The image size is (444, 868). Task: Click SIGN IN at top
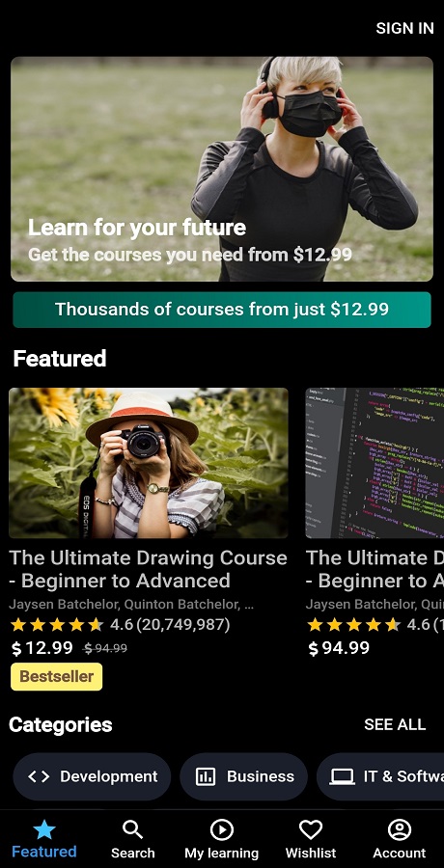click(404, 28)
